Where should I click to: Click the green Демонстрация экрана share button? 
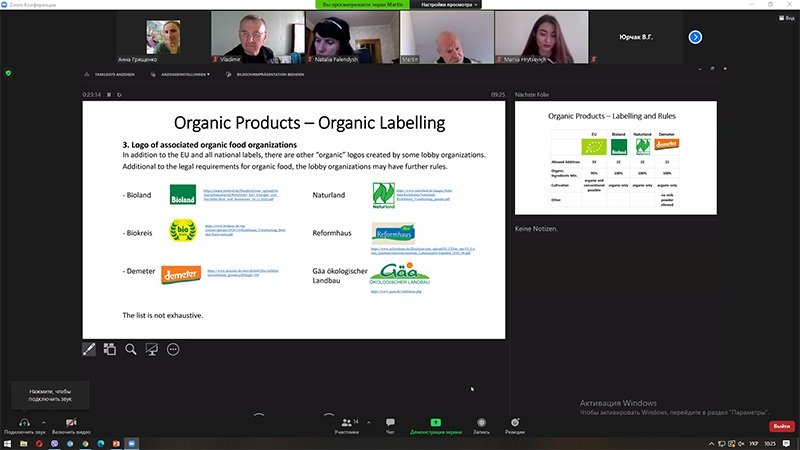[x=436, y=426]
